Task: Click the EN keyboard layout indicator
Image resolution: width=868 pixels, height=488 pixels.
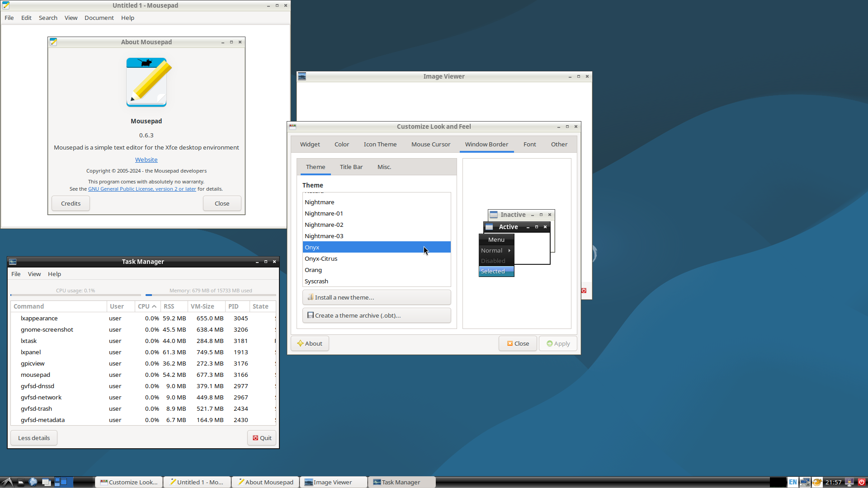Action: tap(793, 482)
